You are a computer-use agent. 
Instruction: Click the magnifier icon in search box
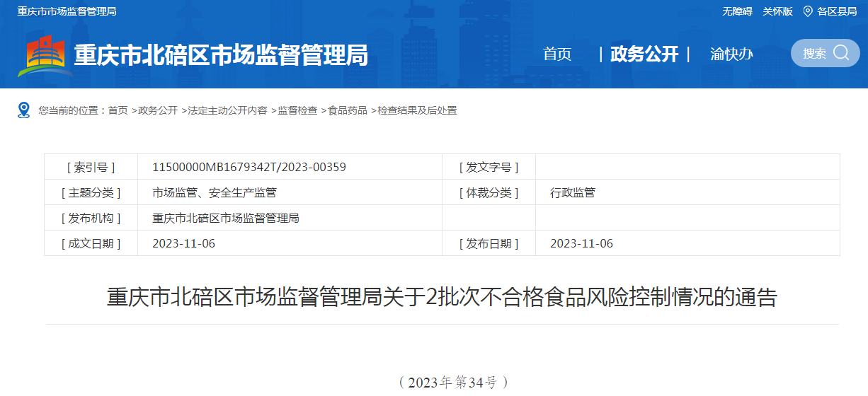click(841, 53)
